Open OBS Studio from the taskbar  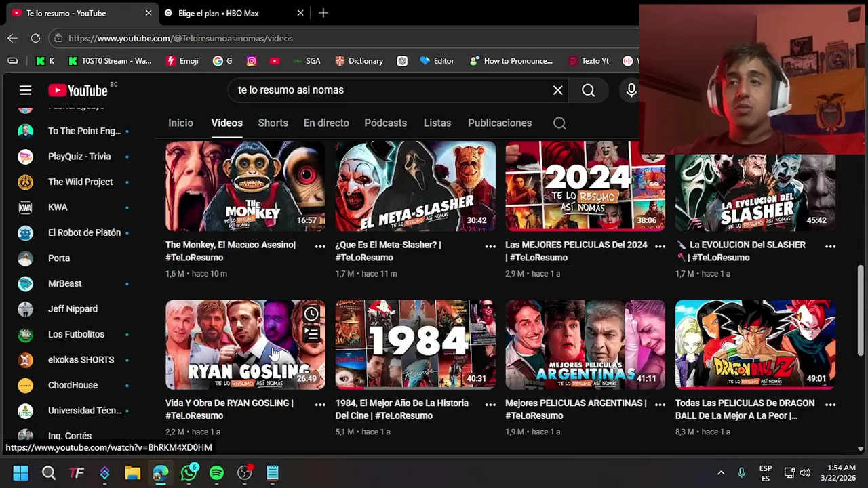[x=245, y=472]
